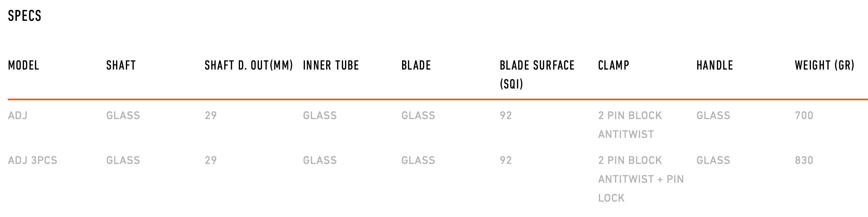
Task: Click the ADJ row's clamp description
Action: [630, 125]
